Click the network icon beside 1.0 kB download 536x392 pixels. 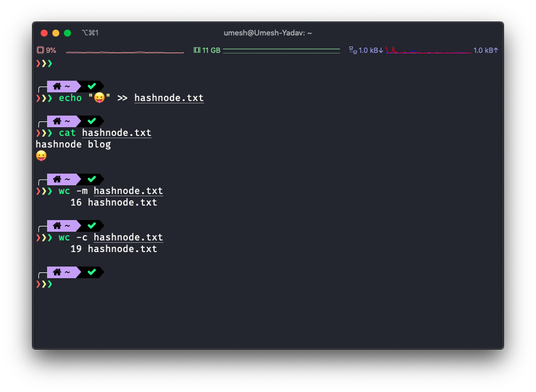point(353,51)
